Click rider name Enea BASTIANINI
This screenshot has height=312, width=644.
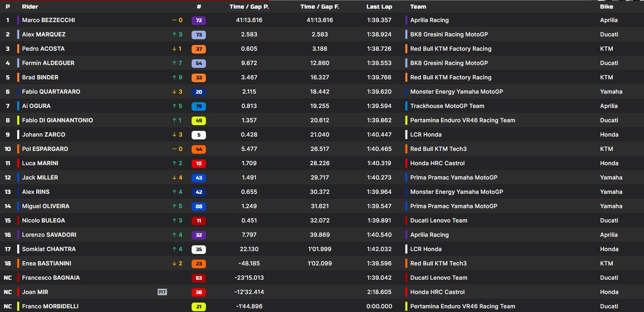[47, 263]
